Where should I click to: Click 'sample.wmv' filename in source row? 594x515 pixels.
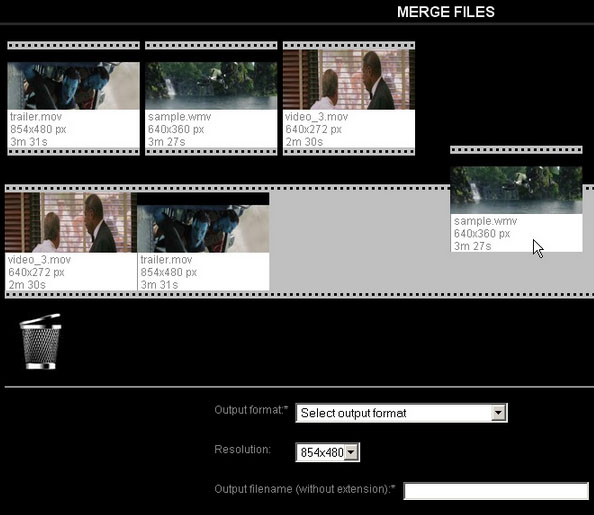click(x=179, y=117)
